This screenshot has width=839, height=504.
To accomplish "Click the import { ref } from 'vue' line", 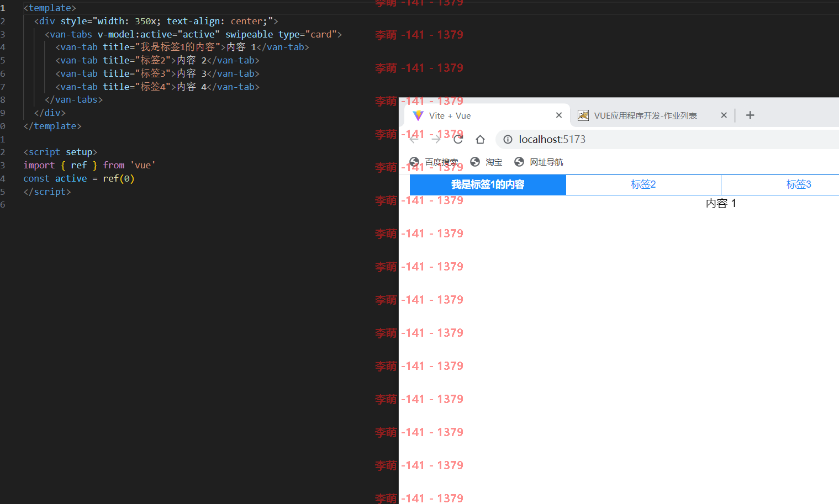I will [89, 165].
